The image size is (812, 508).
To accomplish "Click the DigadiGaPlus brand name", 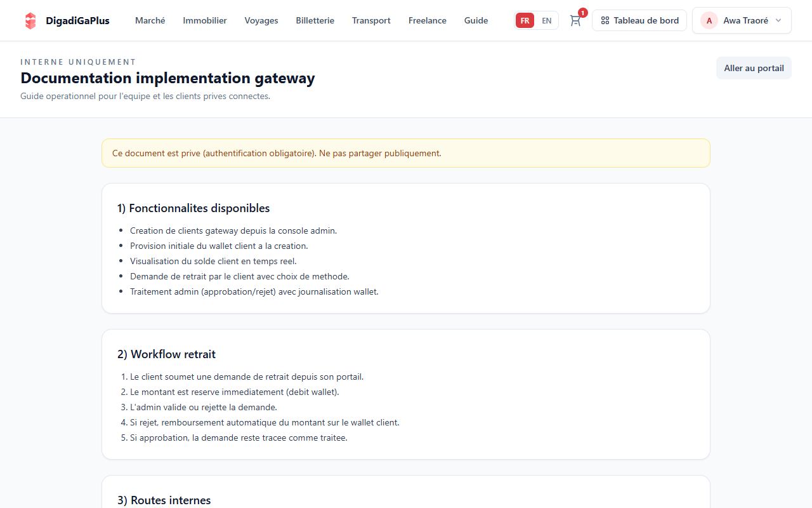I will (77, 20).
